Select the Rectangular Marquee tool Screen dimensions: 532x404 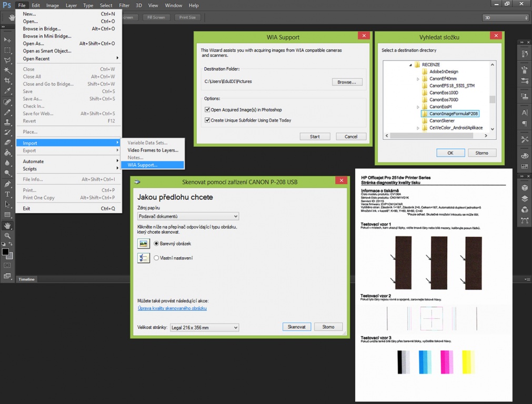[7, 50]
